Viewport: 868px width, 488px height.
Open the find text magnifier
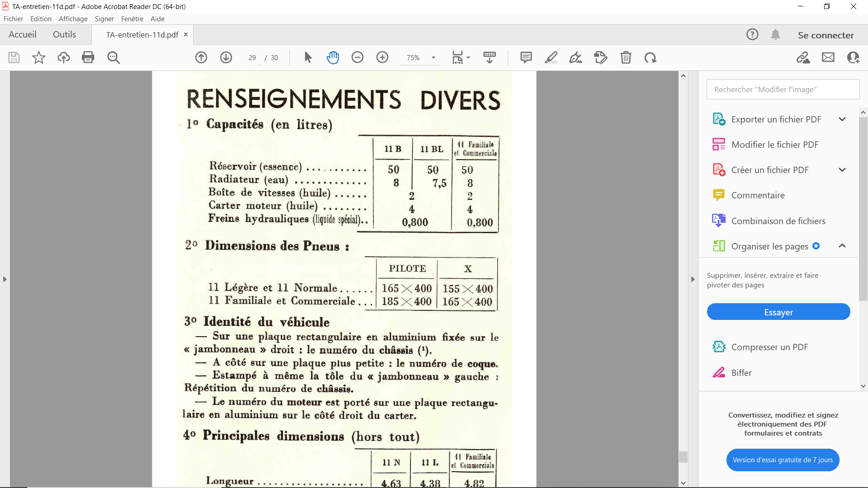coord(113,57)
